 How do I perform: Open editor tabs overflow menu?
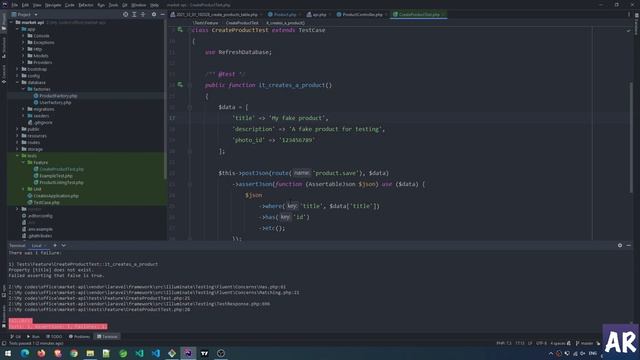click(x=629, y=14)
